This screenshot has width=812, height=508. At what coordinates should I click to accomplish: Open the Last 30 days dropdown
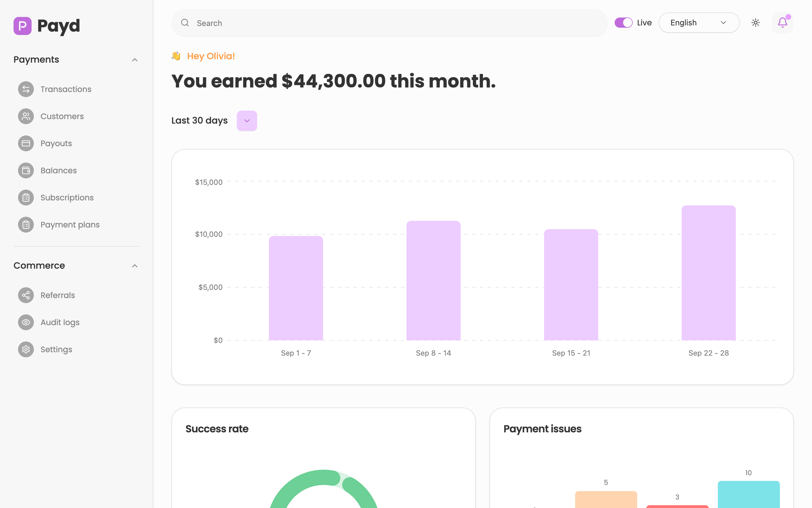click(x=247, y=121)
